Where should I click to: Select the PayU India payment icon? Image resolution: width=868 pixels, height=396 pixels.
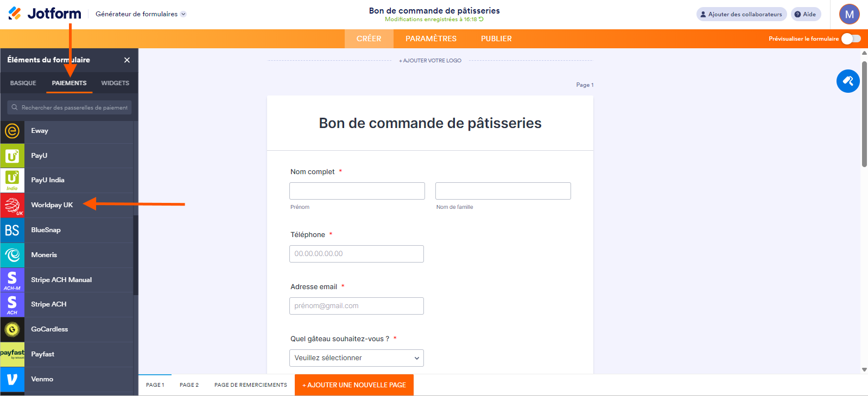[x=12, y=180]
